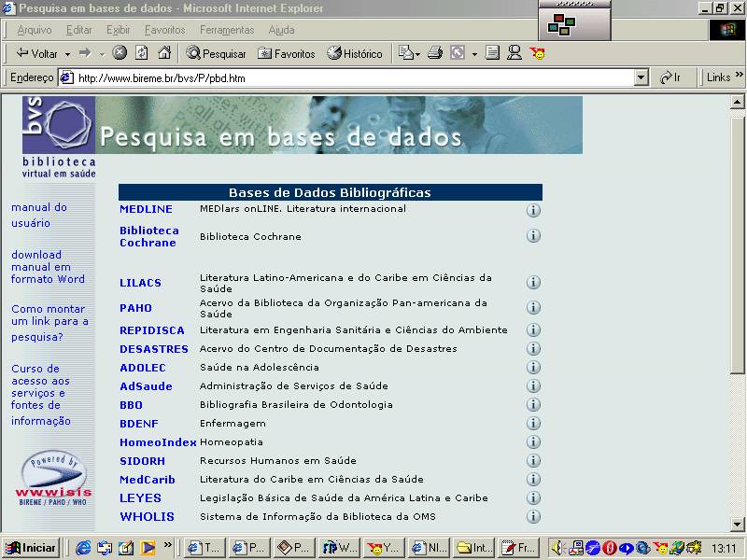Print the page with the printer icon
Image resolution: width=747 pixels, height=560 pixels.
click(x=434, y=53)
